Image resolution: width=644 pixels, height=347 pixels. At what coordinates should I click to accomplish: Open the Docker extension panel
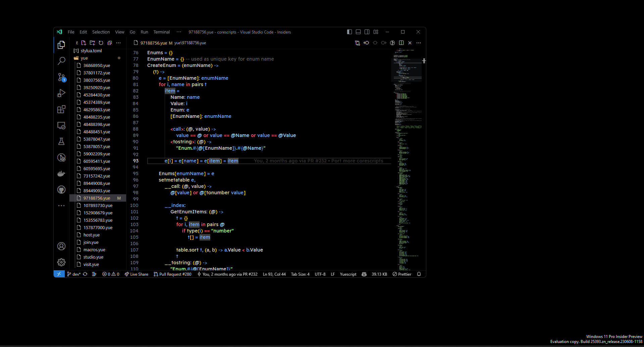click(x=61, y=173)
